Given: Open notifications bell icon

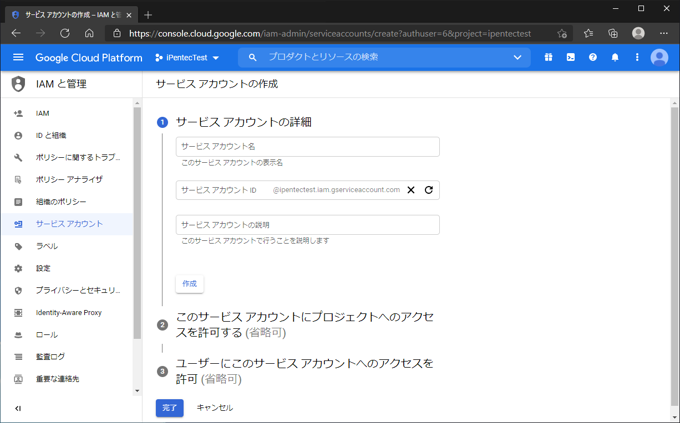Looking at the screenshot, I should coord(615,57).
